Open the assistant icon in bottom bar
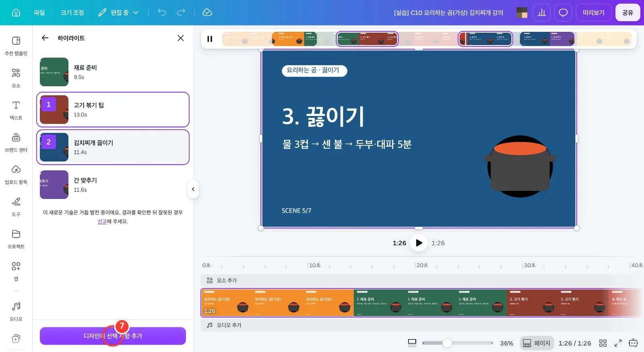Viewport: 644px width, 352px height. tap(633, 343)
